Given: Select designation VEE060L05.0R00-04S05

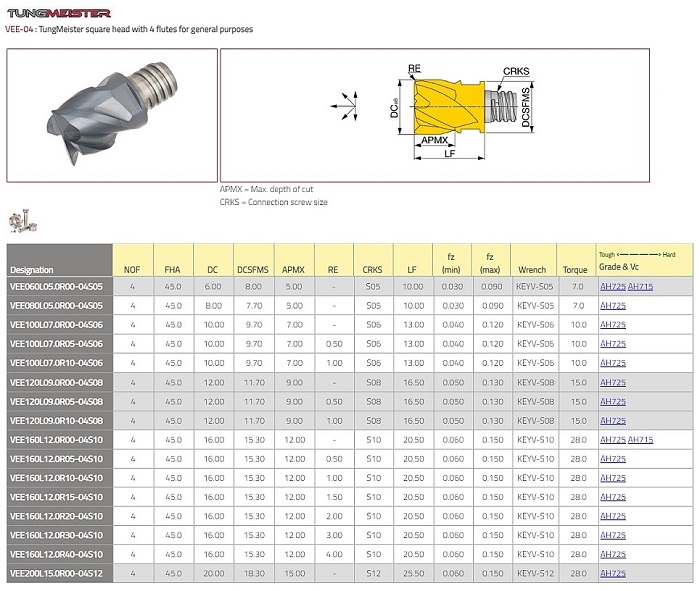Looking at the screenshot, I should click(56, 287).
